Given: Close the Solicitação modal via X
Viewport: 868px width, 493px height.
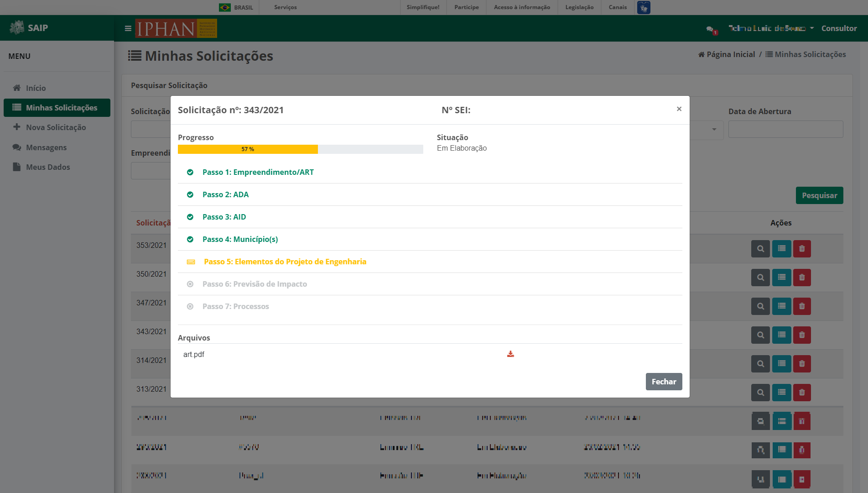Looking at the screenshot, I should (679, 109).
